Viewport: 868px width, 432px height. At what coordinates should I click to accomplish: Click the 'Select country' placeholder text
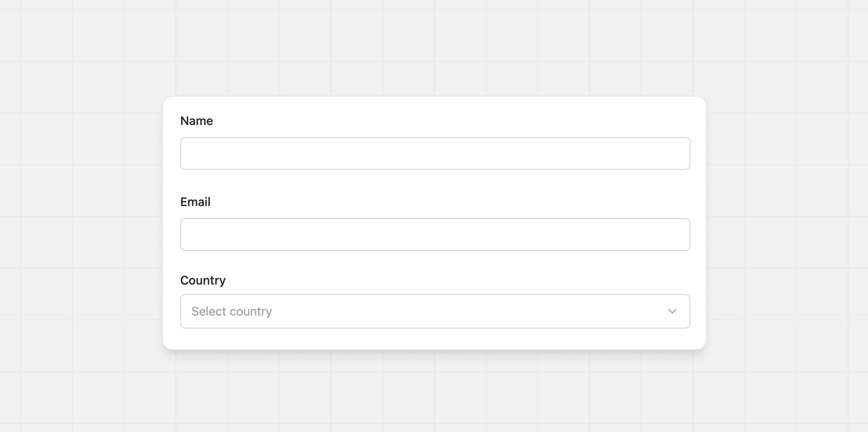[x=231, y=311]
